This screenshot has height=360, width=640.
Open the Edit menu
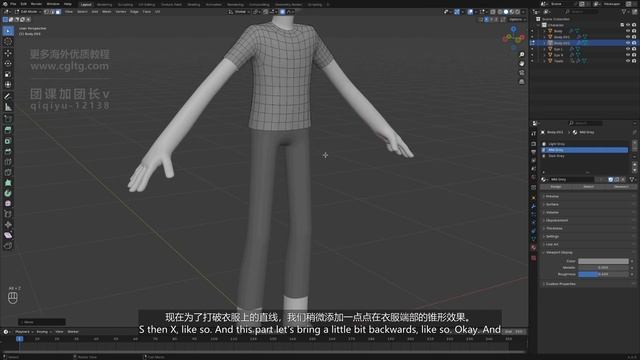(24, 4)
